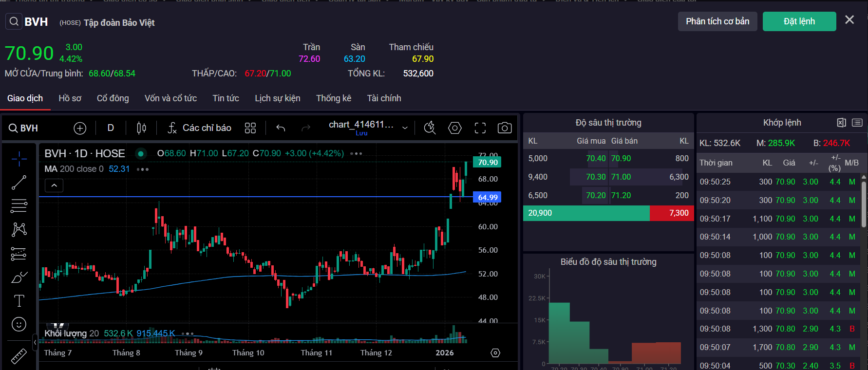
Task: Add symbol to compare with plus icon
Action: 80,128
